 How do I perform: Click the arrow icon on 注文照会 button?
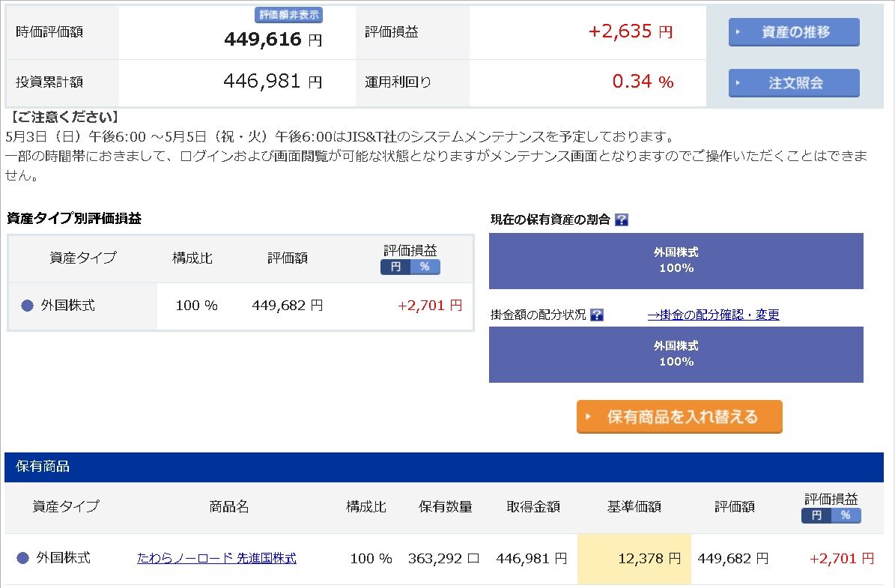(x=738, y=83)
